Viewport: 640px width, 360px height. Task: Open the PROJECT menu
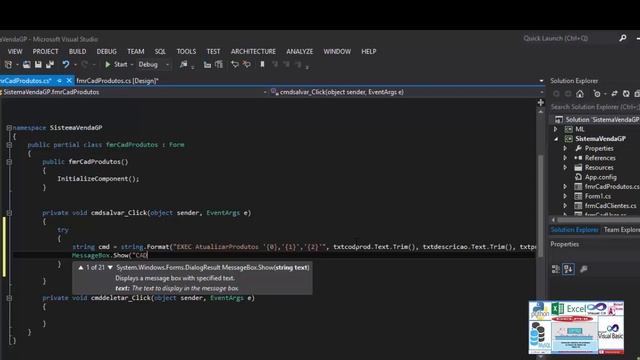(x=45, y=51)
